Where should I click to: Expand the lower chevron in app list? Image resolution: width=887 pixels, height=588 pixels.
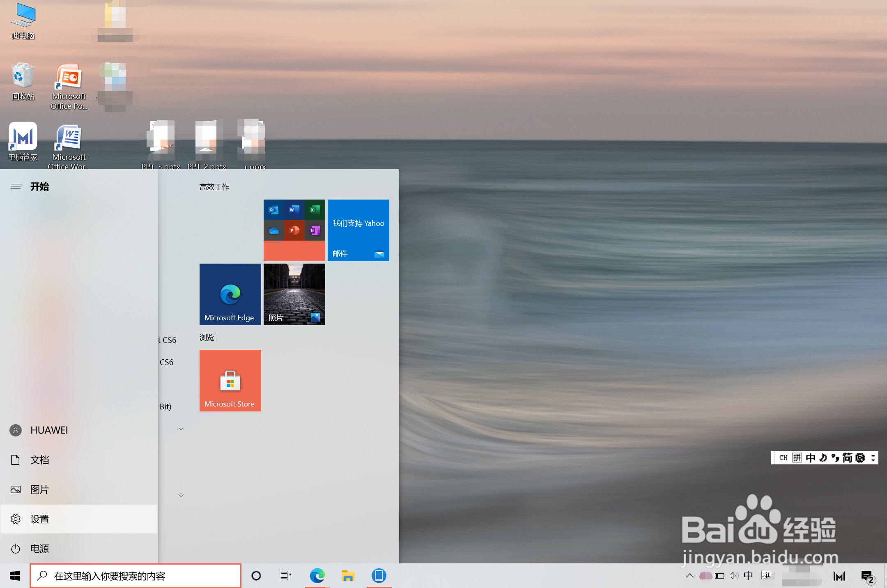pyautogui.click(x=181, y=496)
